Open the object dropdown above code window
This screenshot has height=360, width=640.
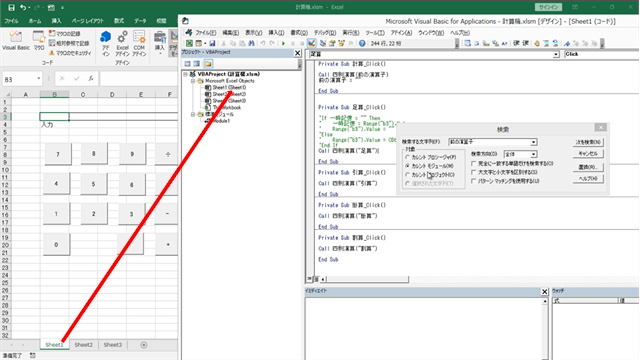[556, 54]
